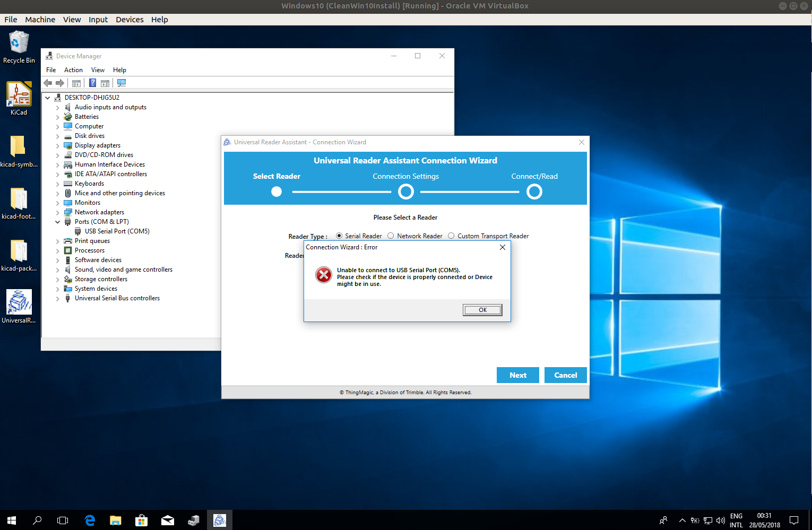Open Task View from the taskbar
The height and width of the screenshot is (530, 812).
(x=63, y=520)
